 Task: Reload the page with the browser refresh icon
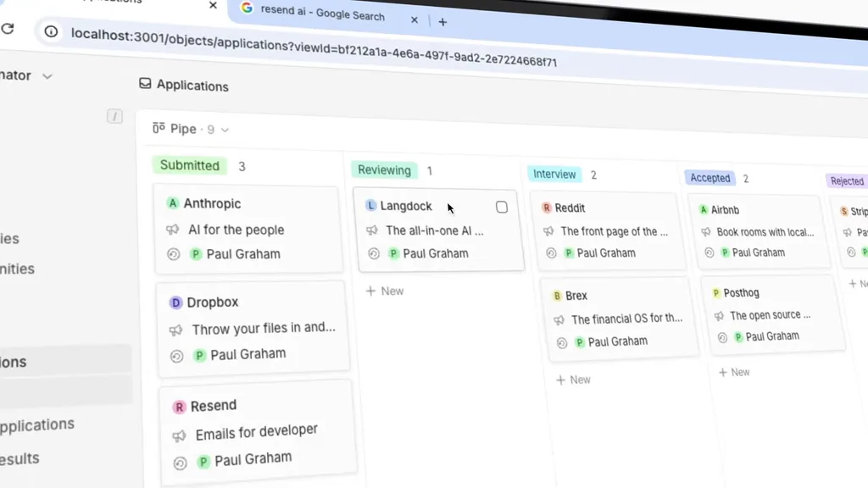click(7, 28)
